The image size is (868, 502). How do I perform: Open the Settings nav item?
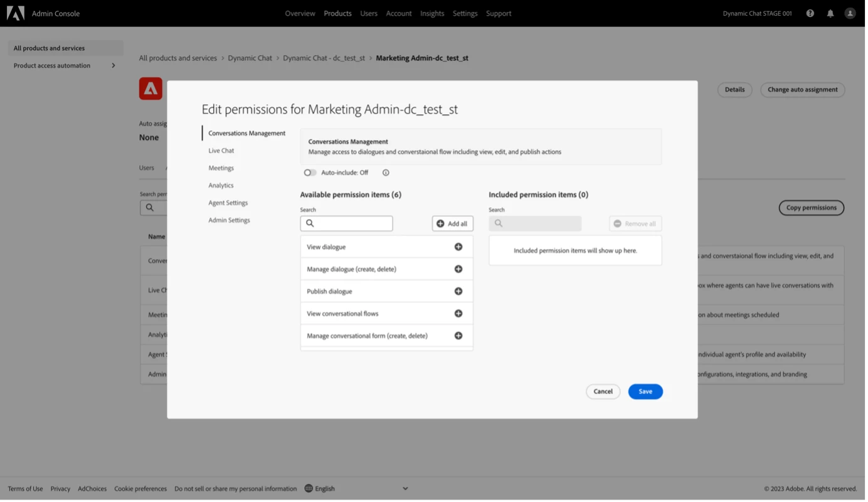tap(466, 13)
